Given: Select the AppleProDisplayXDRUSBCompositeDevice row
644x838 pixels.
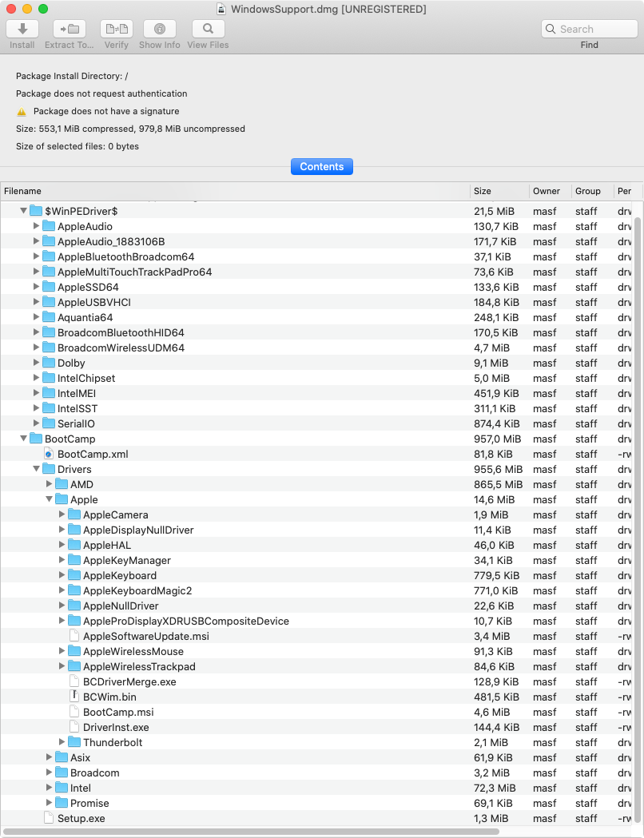Looking at the screenshot, I should (316, 621).
